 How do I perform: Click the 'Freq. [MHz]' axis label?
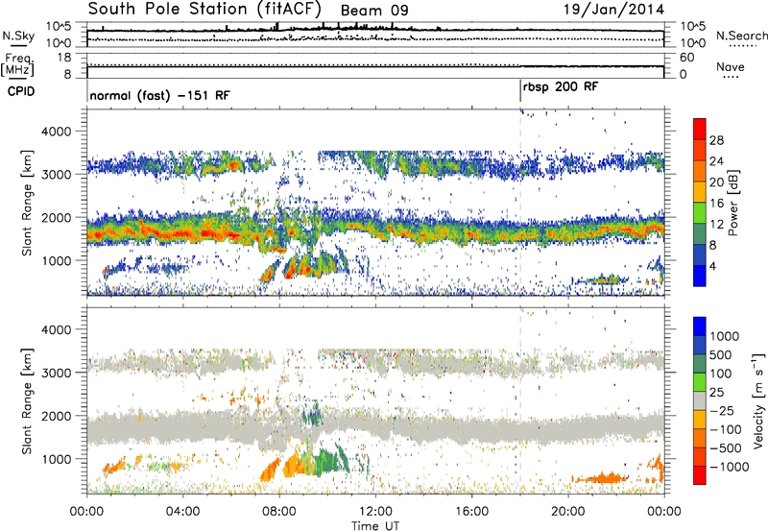[x=18, y=65]
